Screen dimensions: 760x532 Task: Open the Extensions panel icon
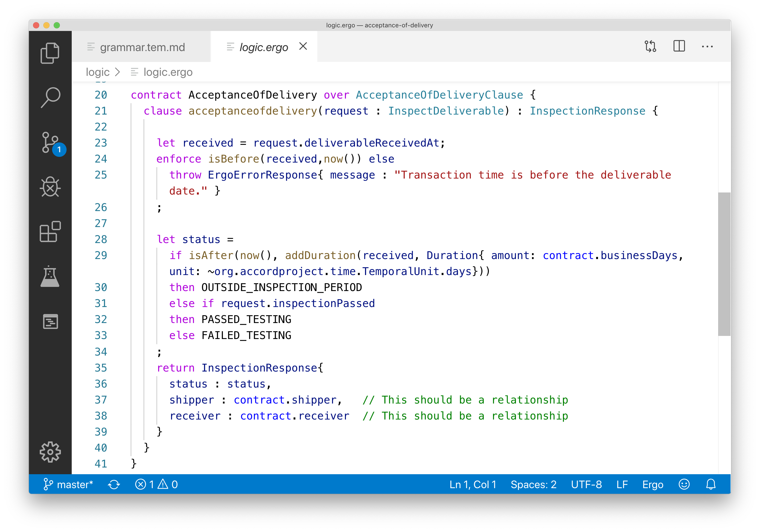tap(51, 231)
